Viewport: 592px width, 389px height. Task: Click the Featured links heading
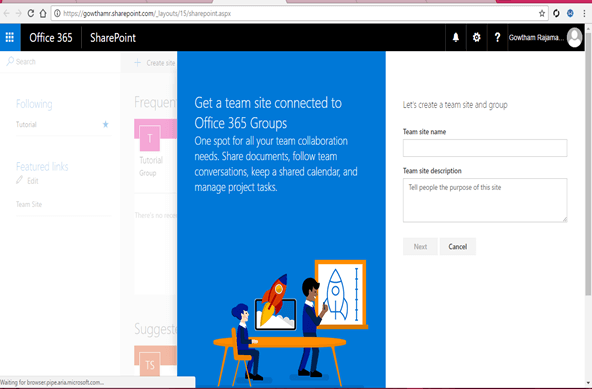coord(42,167)
